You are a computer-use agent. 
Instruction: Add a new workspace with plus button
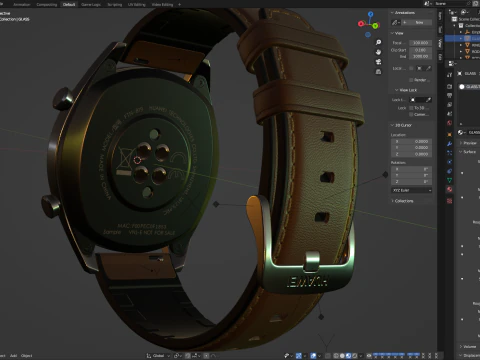179,5
